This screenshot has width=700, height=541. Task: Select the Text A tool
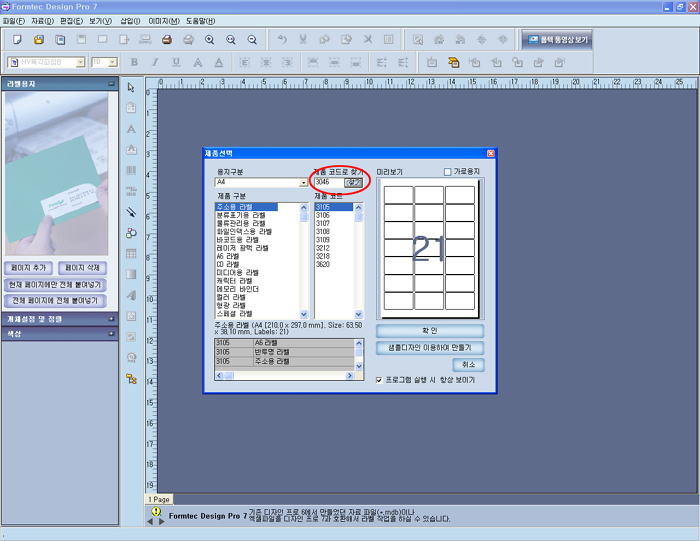point(131,129)
